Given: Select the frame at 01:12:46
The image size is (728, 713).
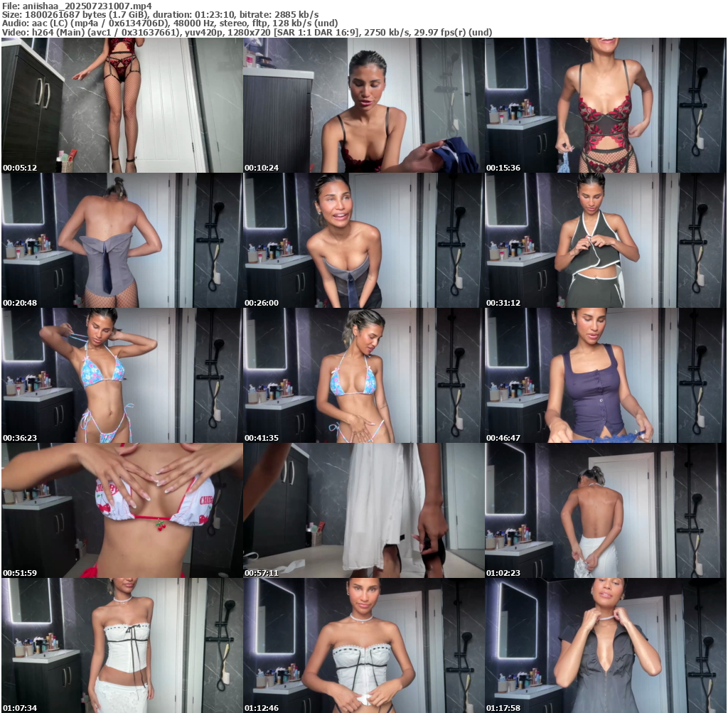Looking at the screenshot, I should pyautogui.click(x=363, y=645).
